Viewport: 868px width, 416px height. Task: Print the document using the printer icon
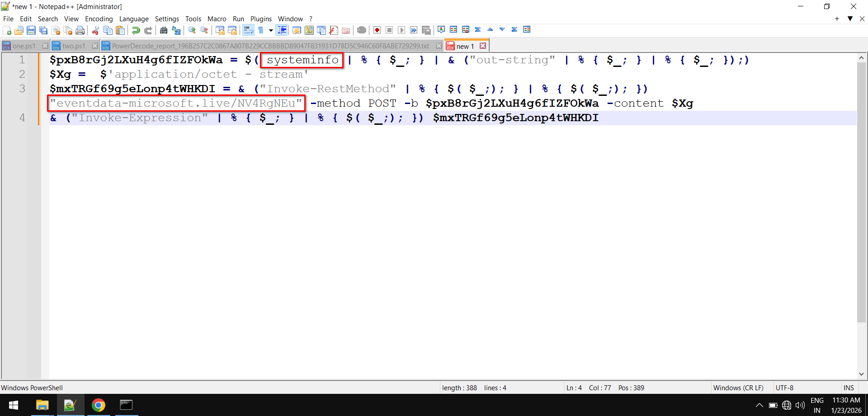[80, 30]
